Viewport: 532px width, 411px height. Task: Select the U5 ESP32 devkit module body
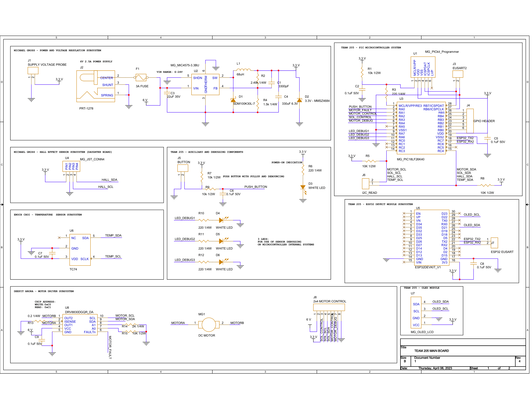431,238
